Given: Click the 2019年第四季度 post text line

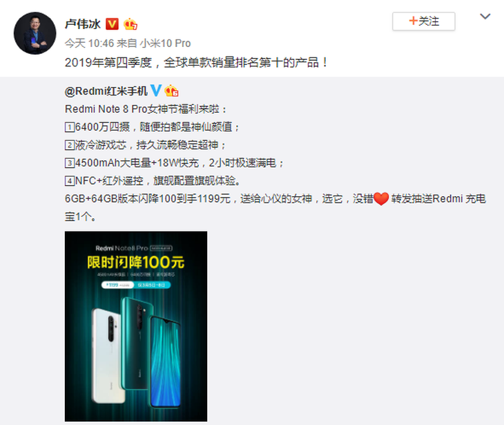Looking at the screenshot, I should 196,62.
